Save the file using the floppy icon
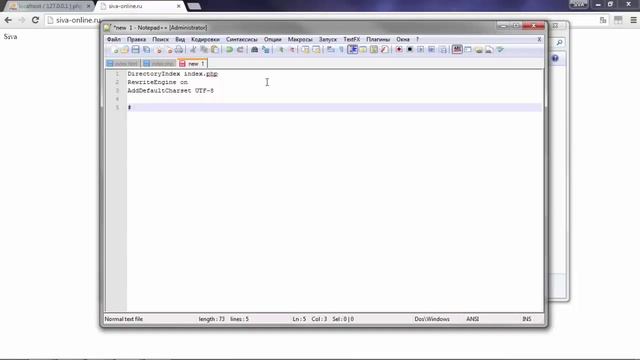This screenshot has width=640, height=360. pyautogui.click(x=136, y=50)
